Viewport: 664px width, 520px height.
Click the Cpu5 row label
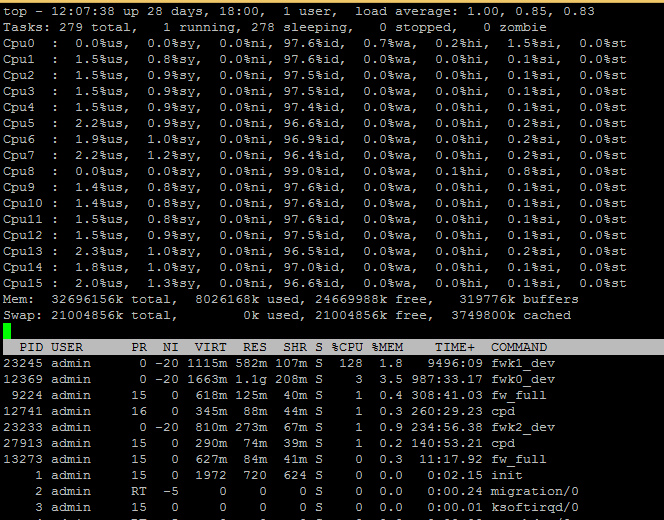[19, 124]
